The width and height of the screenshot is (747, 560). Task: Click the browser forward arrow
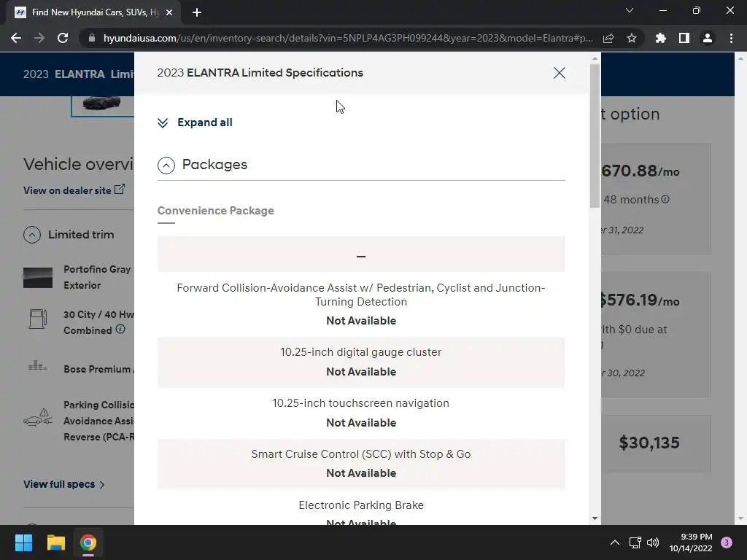[39, 38]
